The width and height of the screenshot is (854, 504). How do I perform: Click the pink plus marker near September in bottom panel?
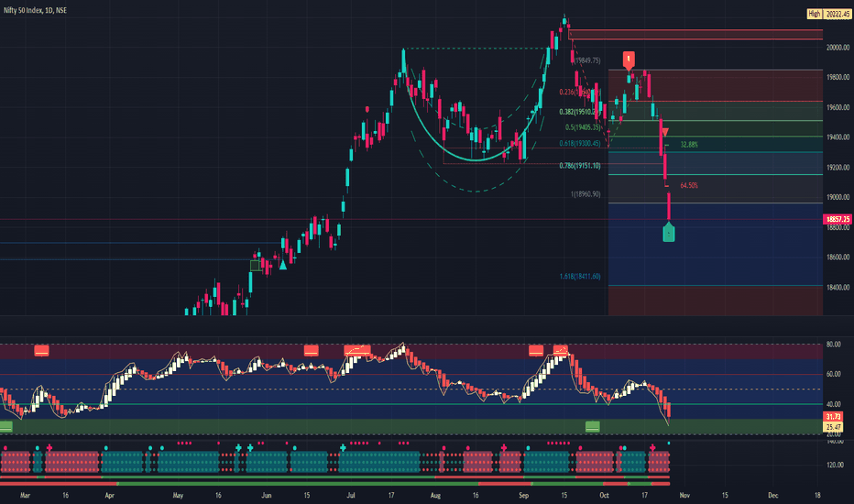(x=504, y=448)
